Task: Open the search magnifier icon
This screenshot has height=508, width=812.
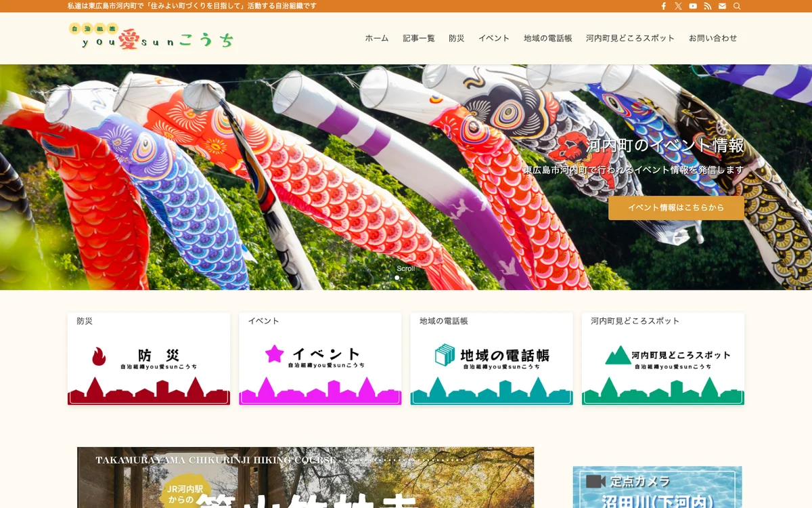Action: pyautogui.click(x=737, y=6)
